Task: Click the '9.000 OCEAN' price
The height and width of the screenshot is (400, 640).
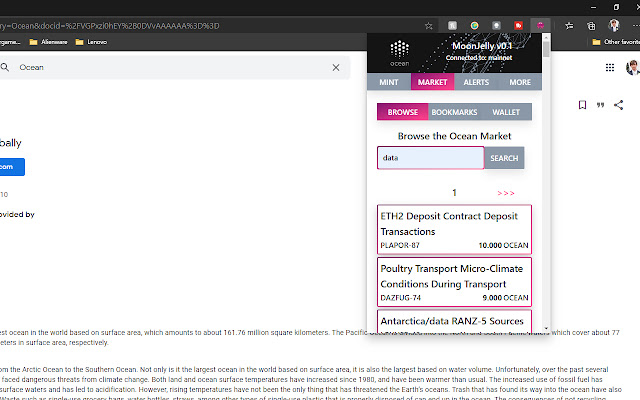Action: click(x=505, y=298)
